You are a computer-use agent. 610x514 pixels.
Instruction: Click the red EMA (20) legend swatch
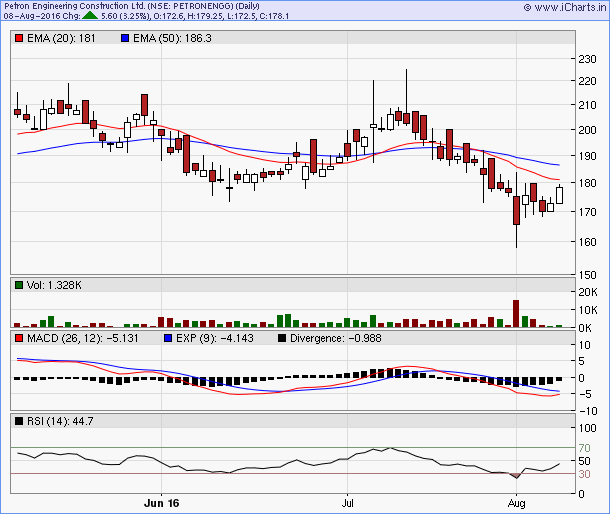[19, 38]
